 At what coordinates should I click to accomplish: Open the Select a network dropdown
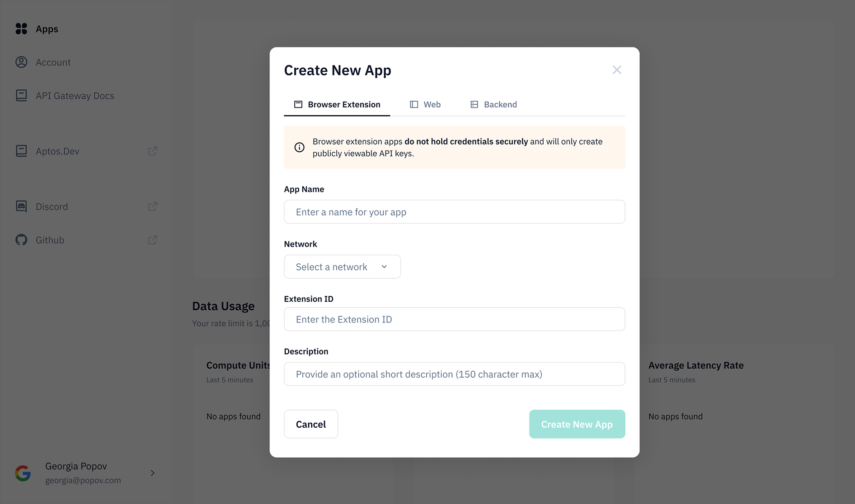(x=342, y=267)
